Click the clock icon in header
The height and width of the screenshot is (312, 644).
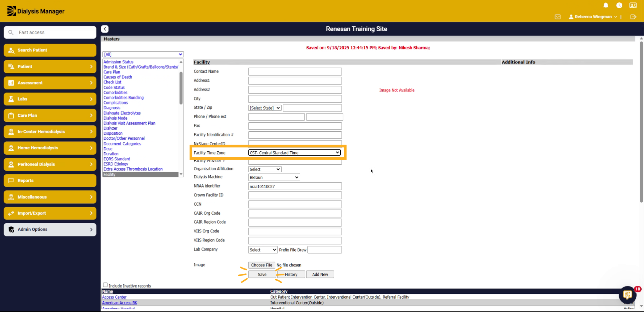[x=619, y=5]
